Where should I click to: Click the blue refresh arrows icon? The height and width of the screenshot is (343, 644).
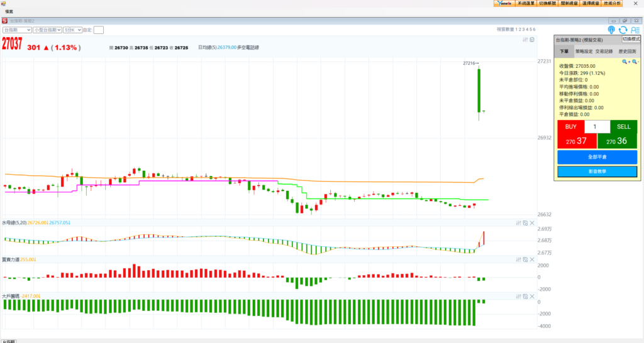623,30
